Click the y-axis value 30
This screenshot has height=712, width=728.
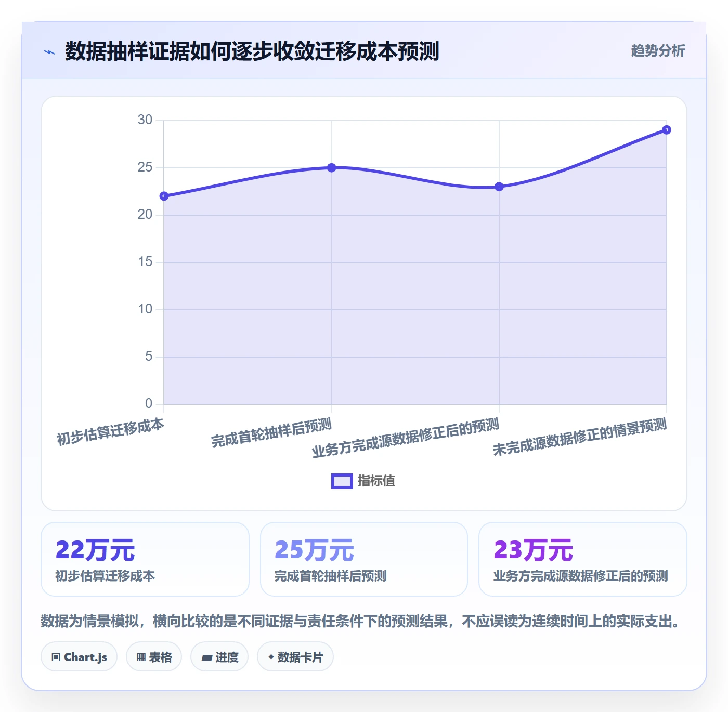pyautogui.click(x=145, y=120)
